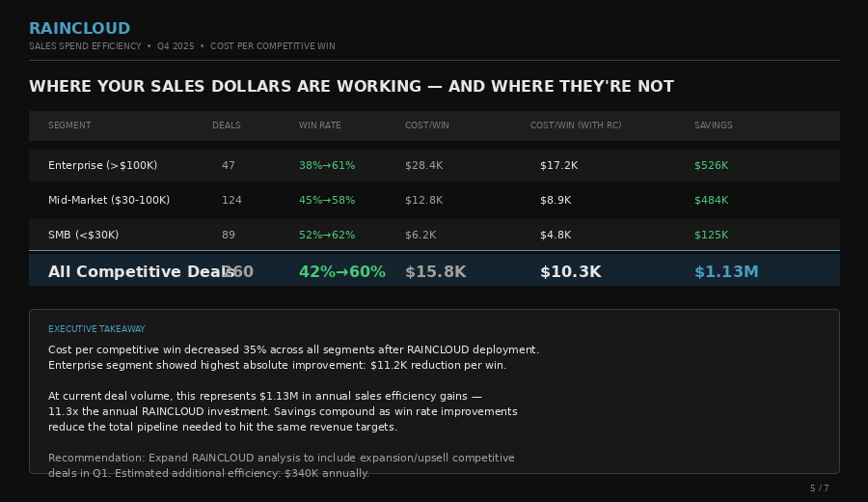The width and height of the screenshot is (868, 502).
Task: Click the slide headline about sales dollars
Action: [351, 87]
